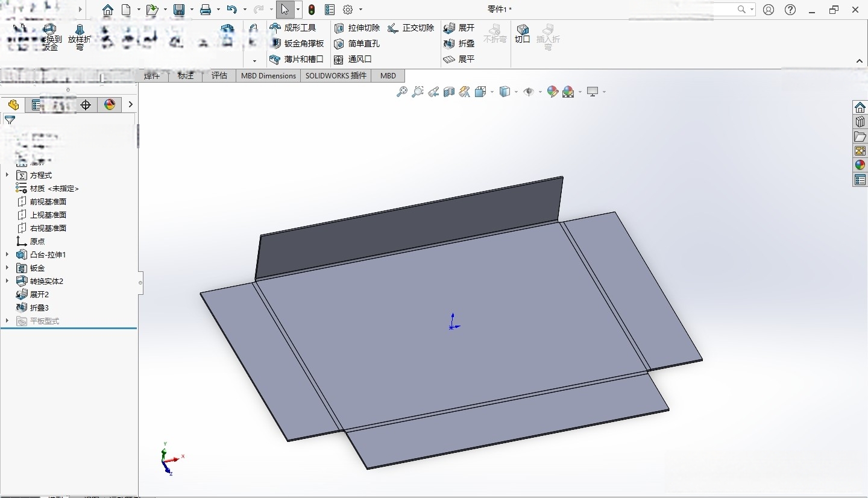Screen dimensions: 868x498
Task: Open File Properties list icon in top toolbar
Action: tap(330, 10)
